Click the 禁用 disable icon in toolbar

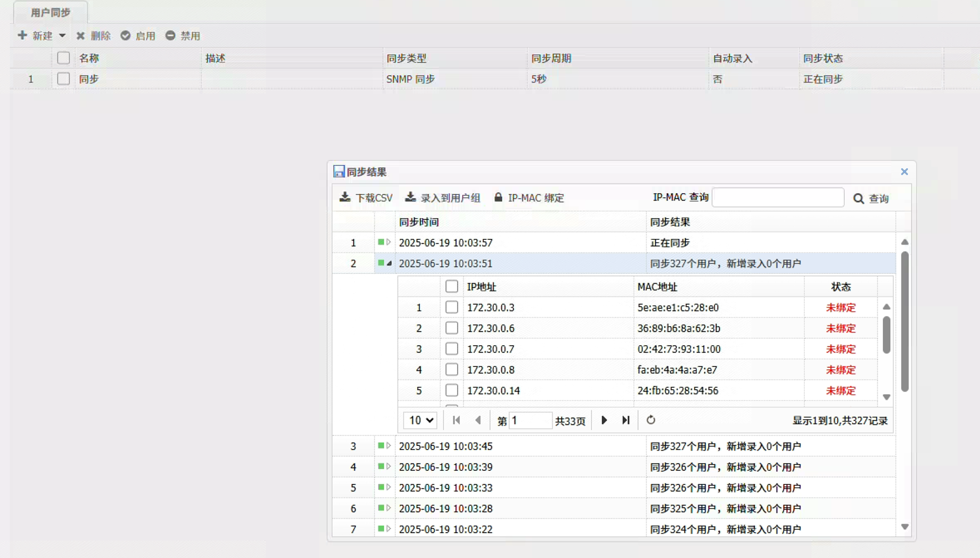(x=170, y=36)
